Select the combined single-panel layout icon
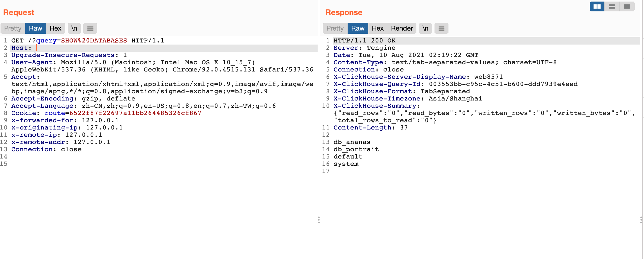Viewport: 644px width, 259px height. 627,6
